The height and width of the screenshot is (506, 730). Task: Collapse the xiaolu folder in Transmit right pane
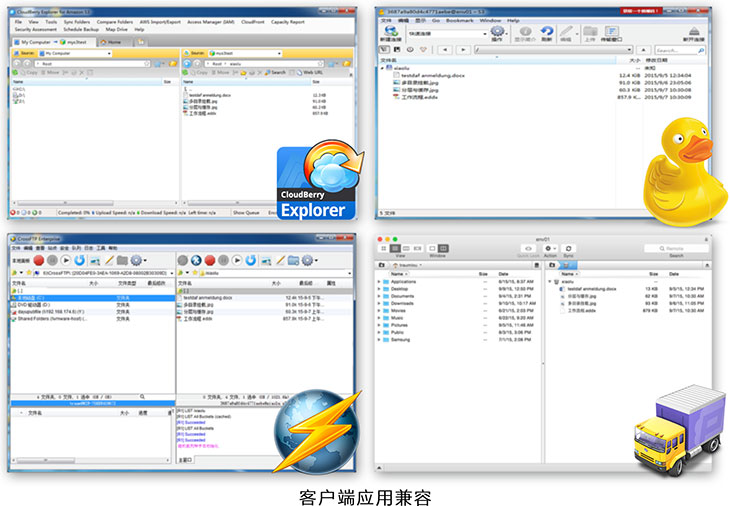(550, 282)
